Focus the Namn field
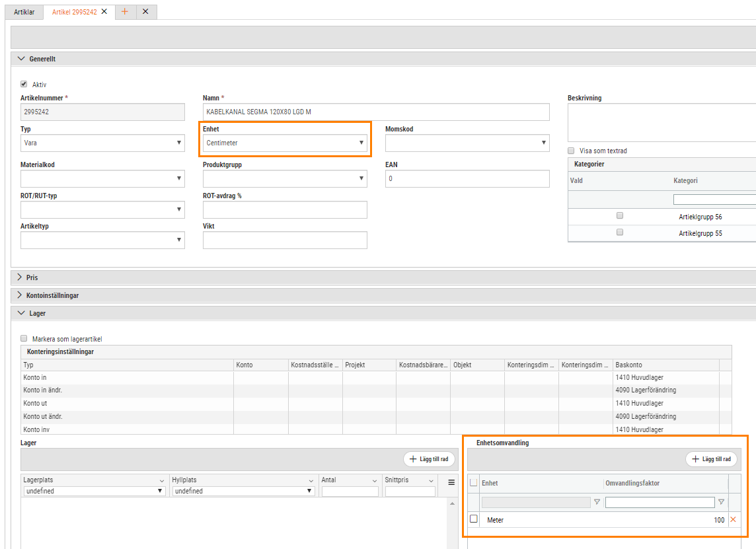This screenshot has height=549, width=756. (x=376, y=112)
